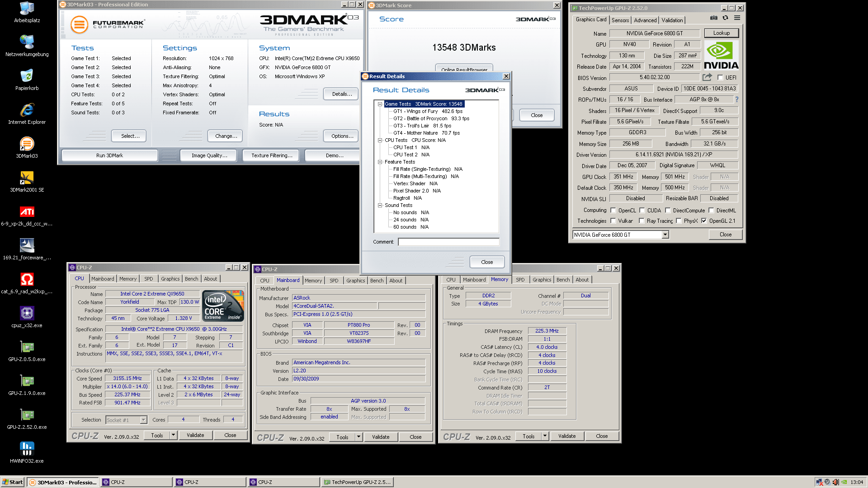Collapse the Feature Tests tree node
Viewport: 868px width, 488px height.
[380, 162]
